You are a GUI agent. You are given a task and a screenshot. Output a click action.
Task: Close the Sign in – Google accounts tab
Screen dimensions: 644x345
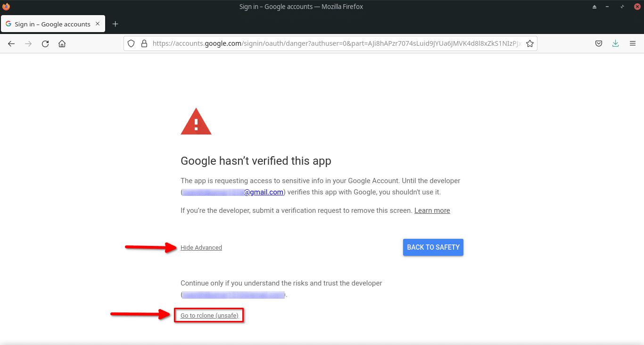point(98,24)
